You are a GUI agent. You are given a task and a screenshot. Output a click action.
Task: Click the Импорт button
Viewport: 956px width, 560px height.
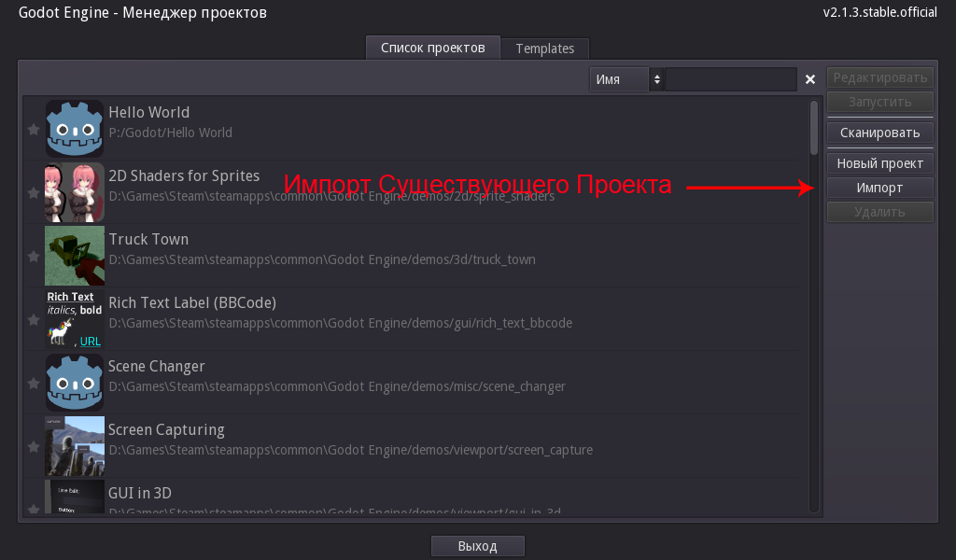[x=879, y=188]
